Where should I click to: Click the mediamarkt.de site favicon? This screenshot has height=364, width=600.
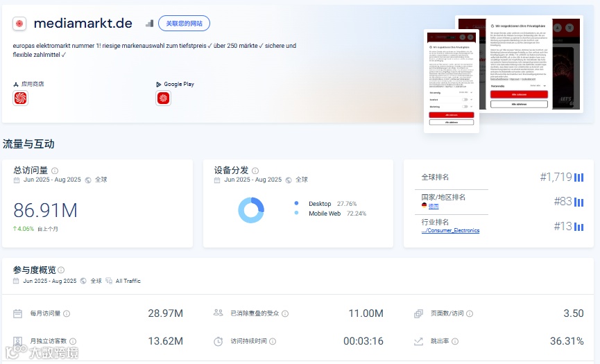pyautogui.click(x=19, y=24)
